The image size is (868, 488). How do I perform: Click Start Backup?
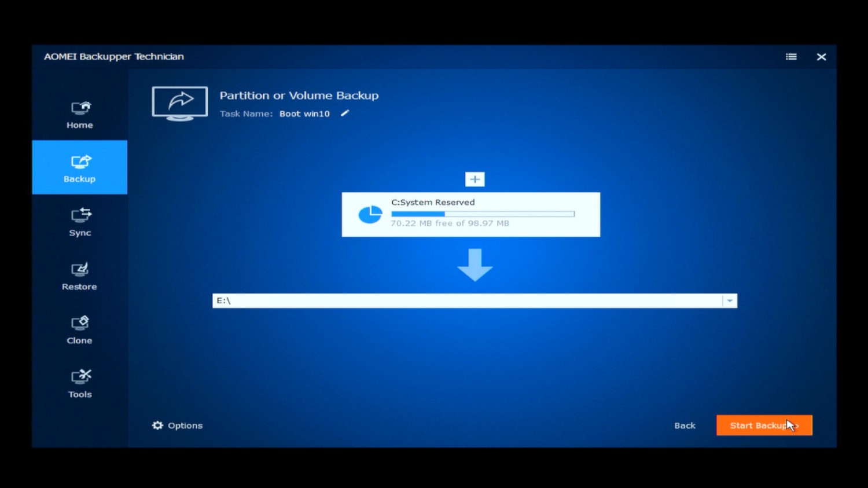(764, 425)
